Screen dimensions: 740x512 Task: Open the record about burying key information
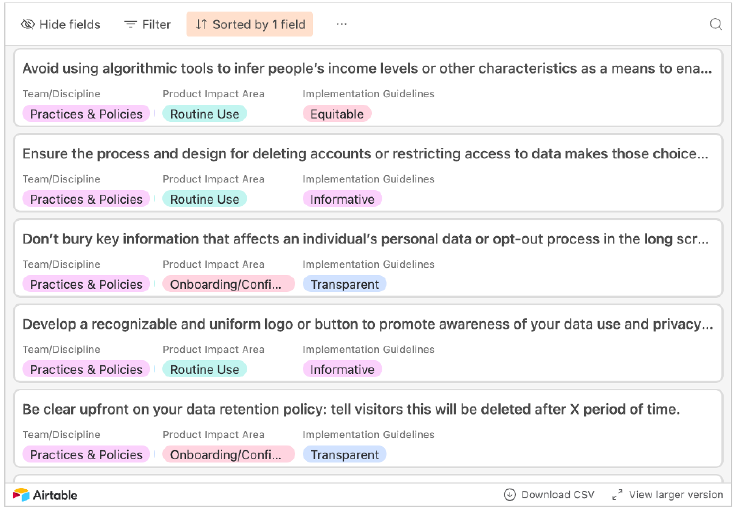[367, 239]
